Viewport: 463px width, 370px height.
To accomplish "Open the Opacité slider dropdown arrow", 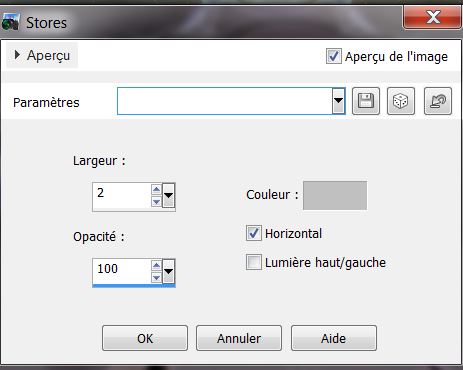I will pos(169,271).
